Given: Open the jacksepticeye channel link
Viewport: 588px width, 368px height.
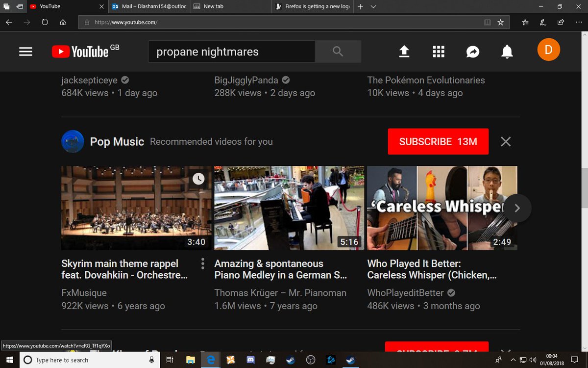Looking at the screenshot, I should 89,80.
